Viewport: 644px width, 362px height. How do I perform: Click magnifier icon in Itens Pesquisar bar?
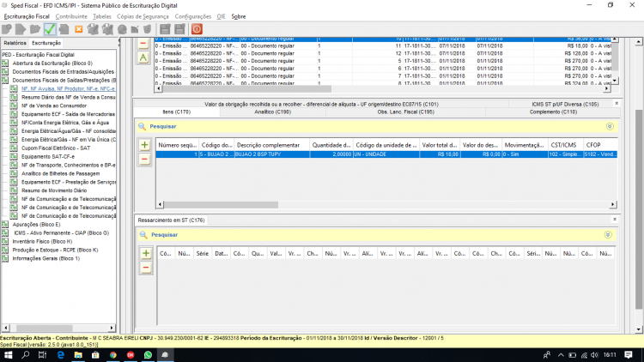(x=142, y=126)
